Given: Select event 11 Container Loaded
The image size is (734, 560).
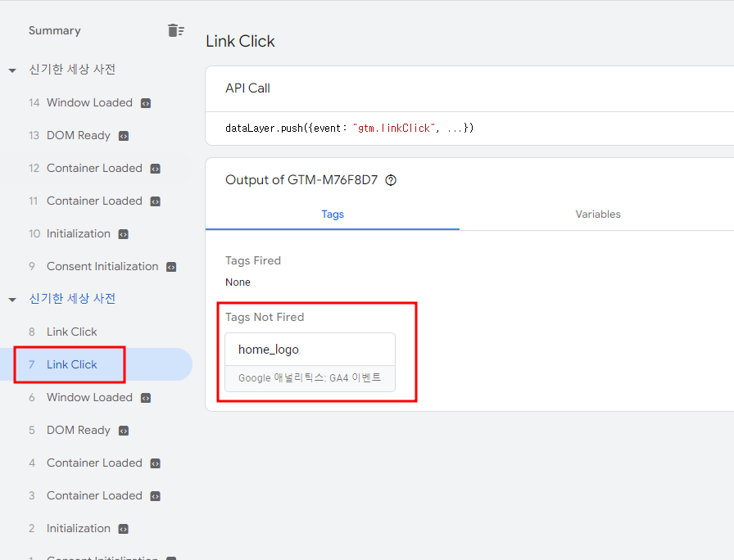Looking at the screenshot, I should pos(96,201).
